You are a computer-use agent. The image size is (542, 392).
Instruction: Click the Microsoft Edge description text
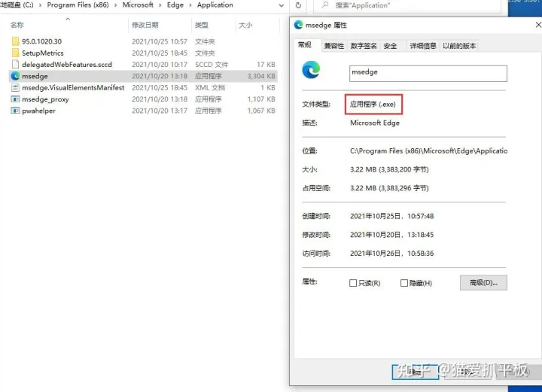(375, 123)
